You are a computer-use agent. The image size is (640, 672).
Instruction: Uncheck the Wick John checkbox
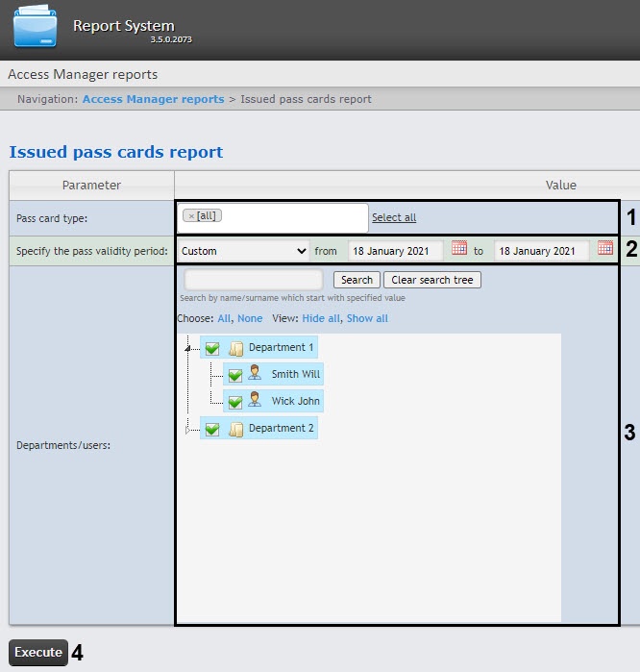click(235, 402)
